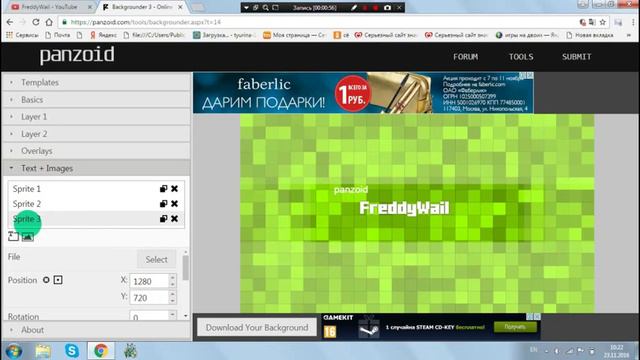Expand the Layer 2 section

(x=96, y=134)
